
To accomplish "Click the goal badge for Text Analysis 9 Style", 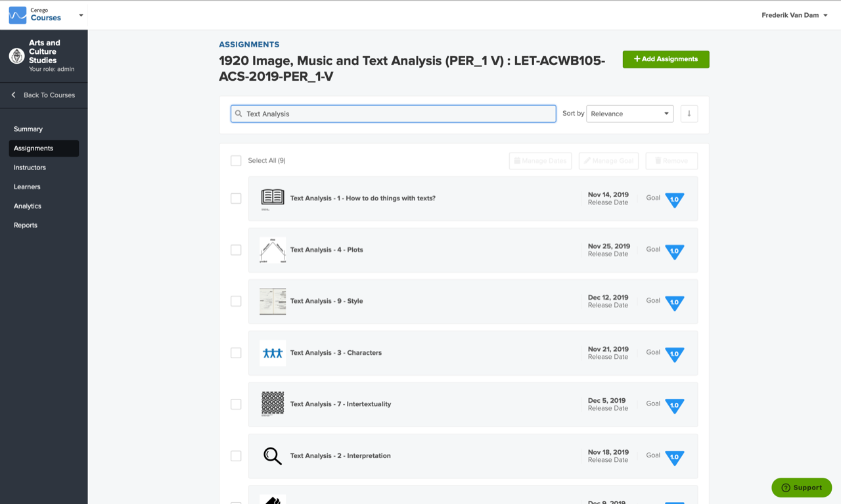I will 674,302.
